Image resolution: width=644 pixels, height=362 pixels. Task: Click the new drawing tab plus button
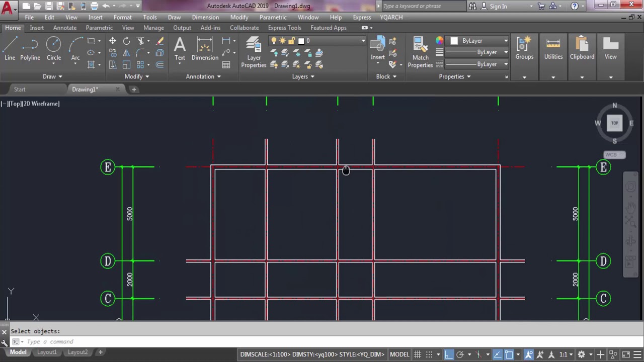pyautogui.click(x=134, y=89)
